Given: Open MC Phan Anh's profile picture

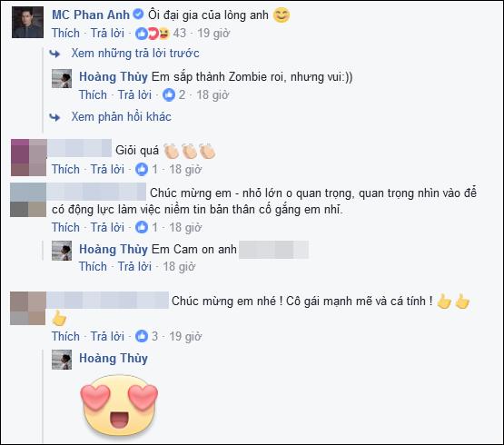Looking at the screenshot, I should click(x=27, y=22).
